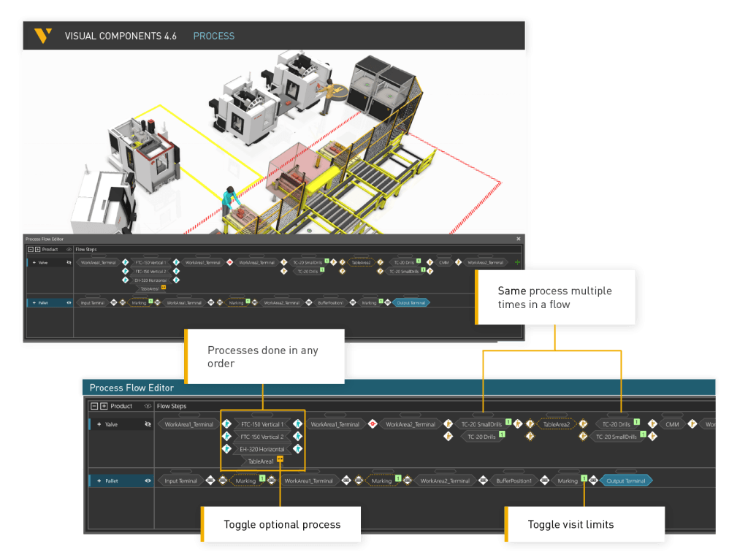Select the BufferPosition1 step in enlarged editor
Image resolution: width=748 pixels, height=560 pixels.
pos(514,481)
